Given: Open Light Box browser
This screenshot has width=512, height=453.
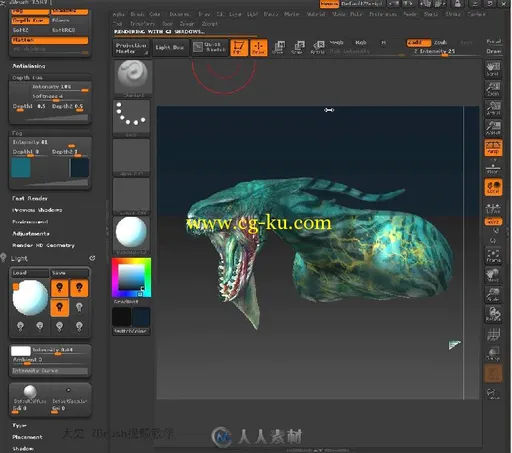Looking at the screenshot, I should pyautogui.click(x=170, y=47).
